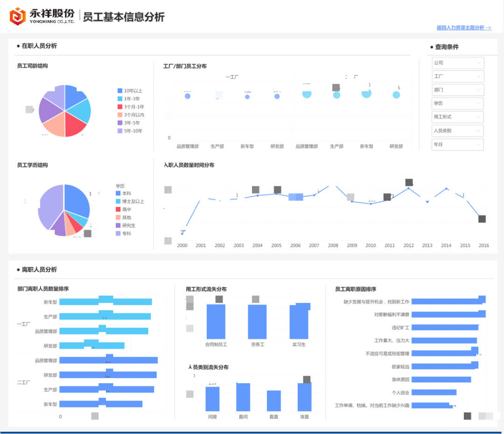Image resolution: width=504 pixels, height=434 pixels.
Task: Expand the 学历 filter dropdown
Action: coord(457,103)
